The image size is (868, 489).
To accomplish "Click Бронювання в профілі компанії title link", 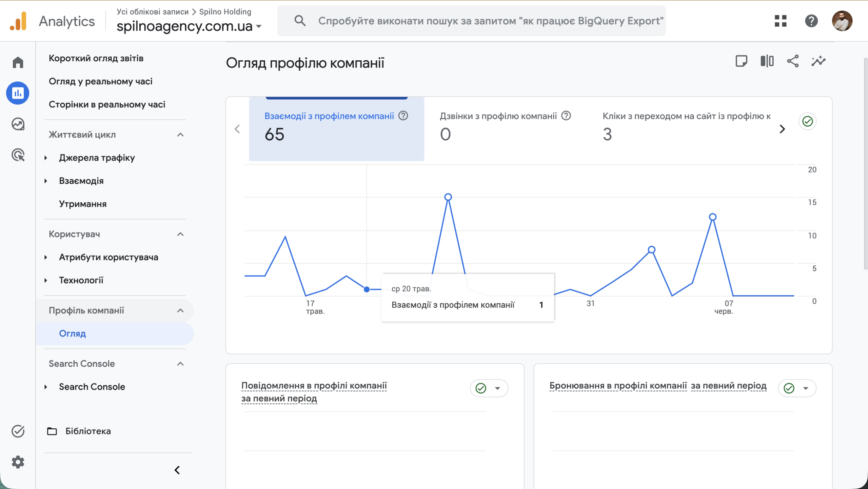I will click(x=618, y=386).
